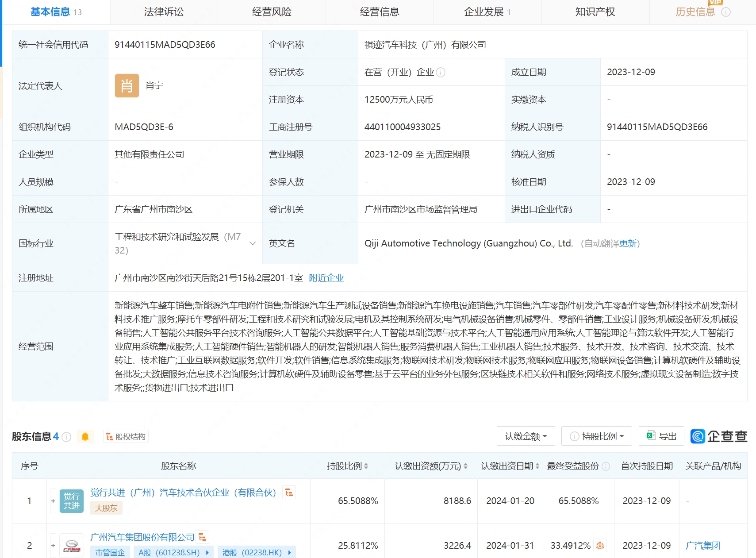
Task: Expand shareholder row 1 plus button
Action: pos(53,501)
